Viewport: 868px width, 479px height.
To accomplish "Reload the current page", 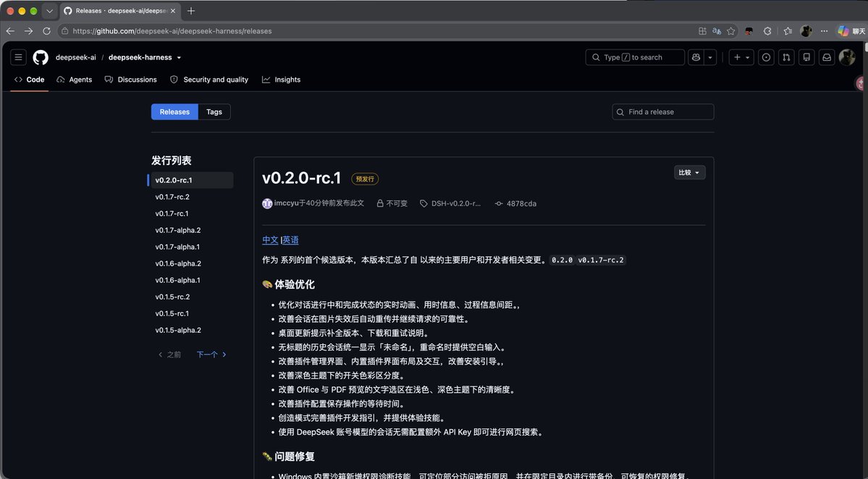I will pyautogui.click(x=46, y=31).
